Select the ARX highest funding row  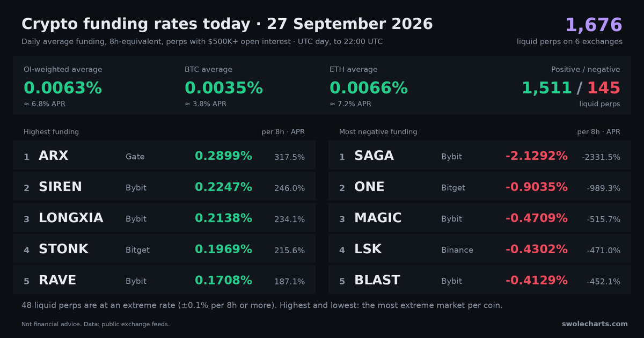click(x=164, y=156)
